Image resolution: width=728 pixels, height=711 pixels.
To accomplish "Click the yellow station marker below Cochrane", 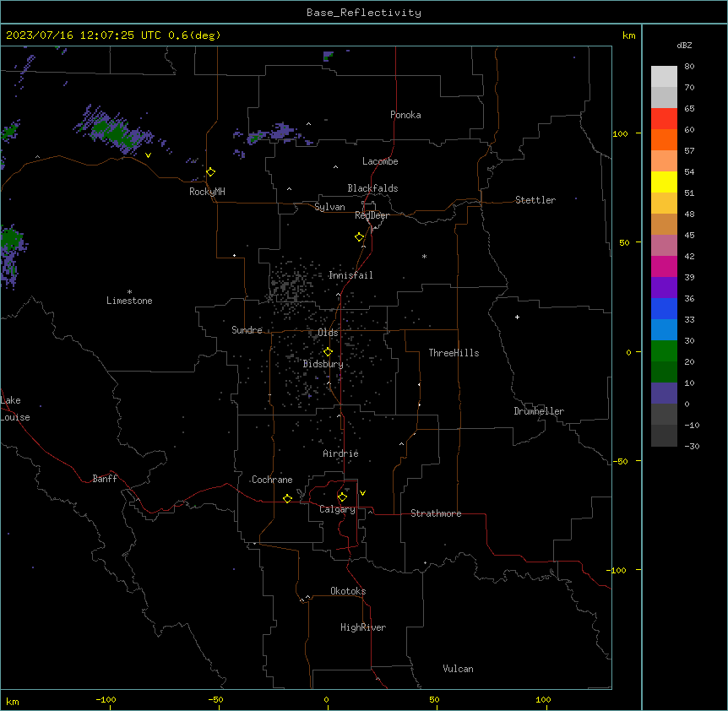I will [x=287, y=499].
